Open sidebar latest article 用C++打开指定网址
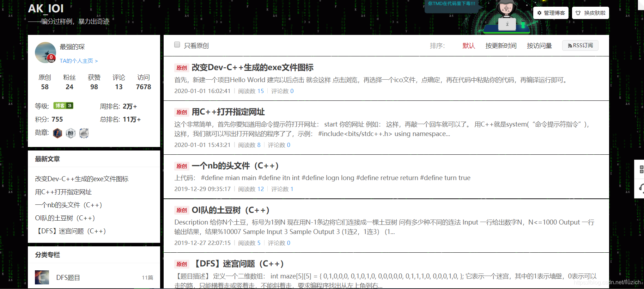Image resolution: width=644 pixels, height=289 pixels. click(63, 192)
